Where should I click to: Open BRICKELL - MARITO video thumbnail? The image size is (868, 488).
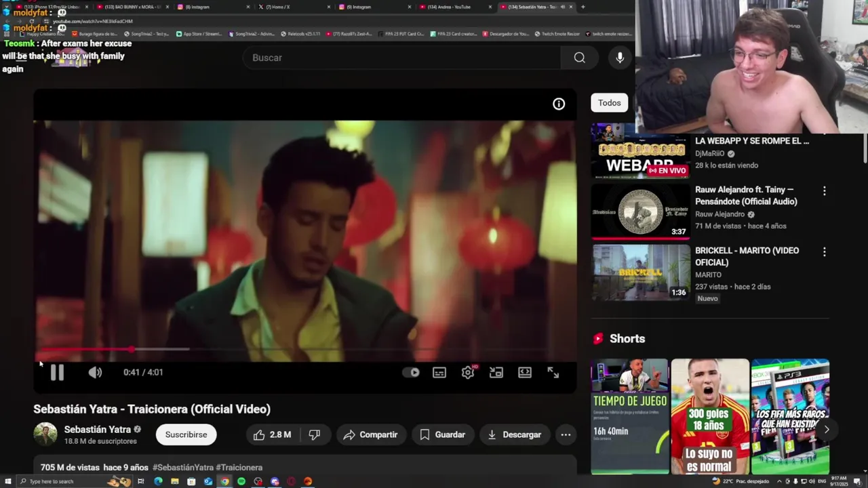tap(641, 272)
